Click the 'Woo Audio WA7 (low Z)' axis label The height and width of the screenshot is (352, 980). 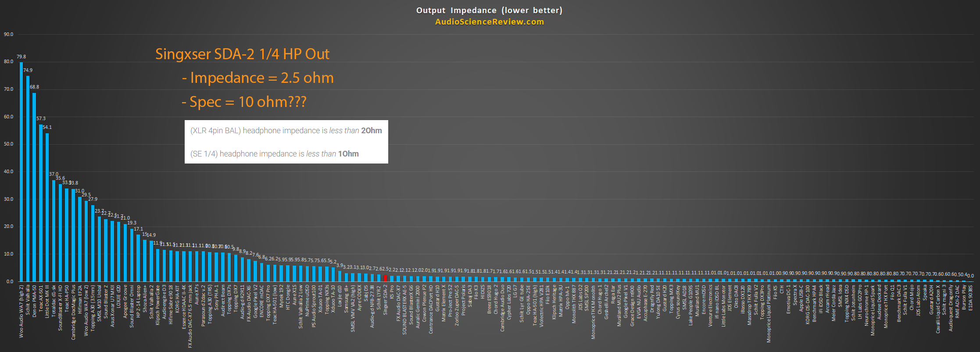[x=86, y=310]
